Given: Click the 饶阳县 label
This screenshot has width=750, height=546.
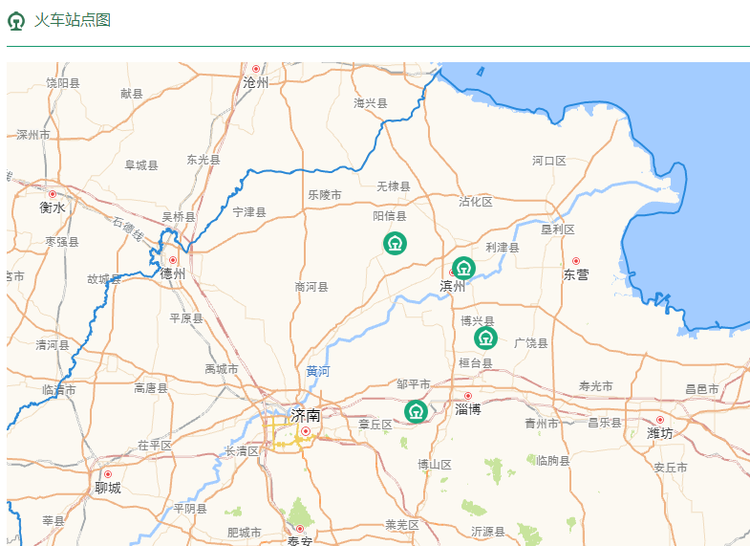Looking at the screenshot, I should click(63, 83).
